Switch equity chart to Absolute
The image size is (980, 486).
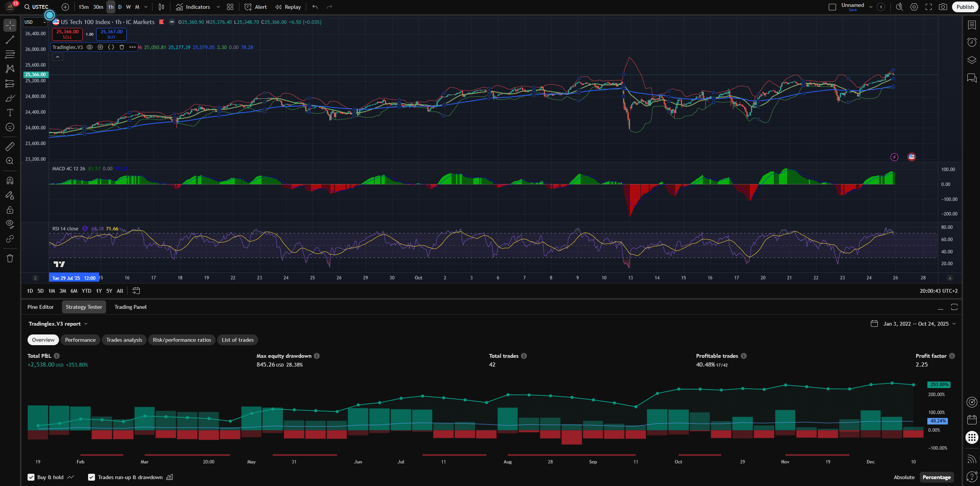click(904, 477)
